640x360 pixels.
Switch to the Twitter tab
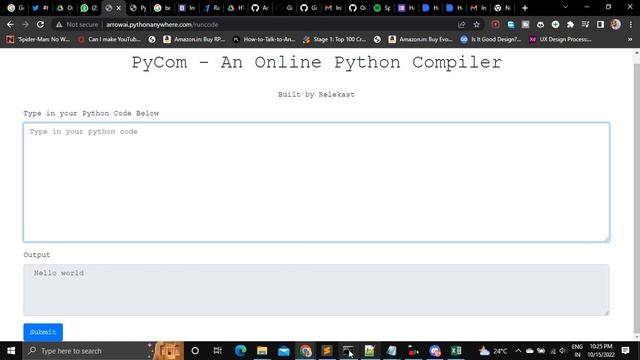coord(40,8)
